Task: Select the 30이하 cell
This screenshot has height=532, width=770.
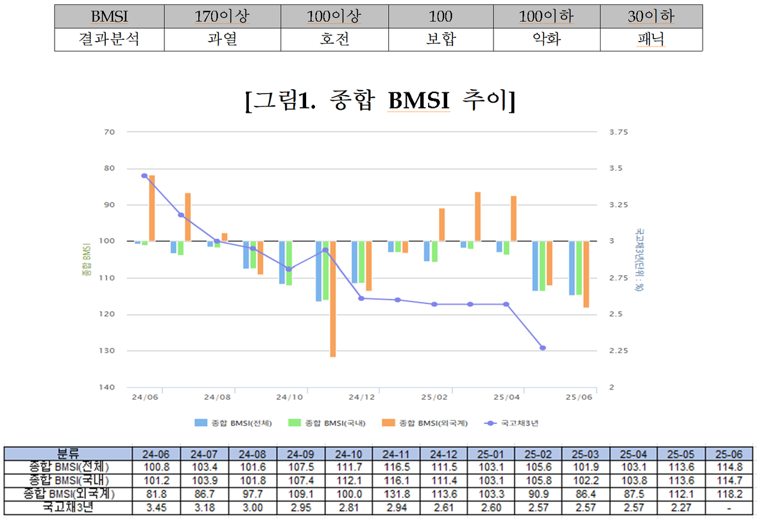Action: click(651, 16)
